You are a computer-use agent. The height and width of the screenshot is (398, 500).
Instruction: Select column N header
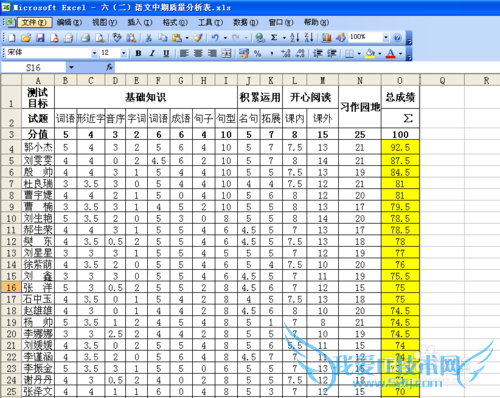point(360,80)
